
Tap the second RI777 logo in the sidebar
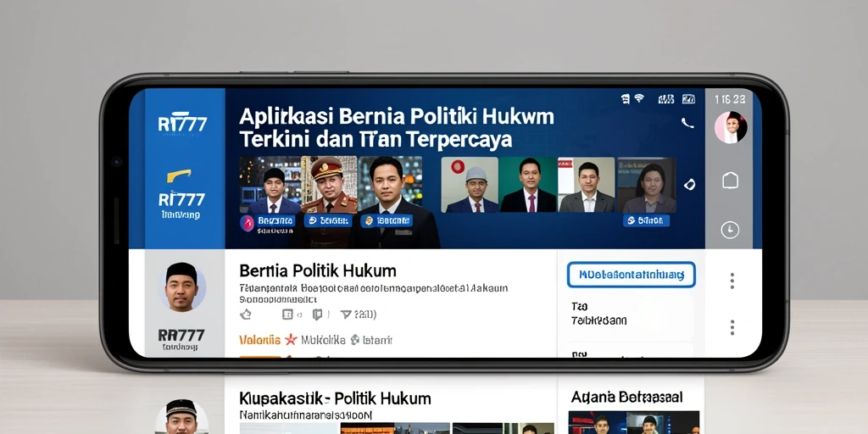click(181, 199)
